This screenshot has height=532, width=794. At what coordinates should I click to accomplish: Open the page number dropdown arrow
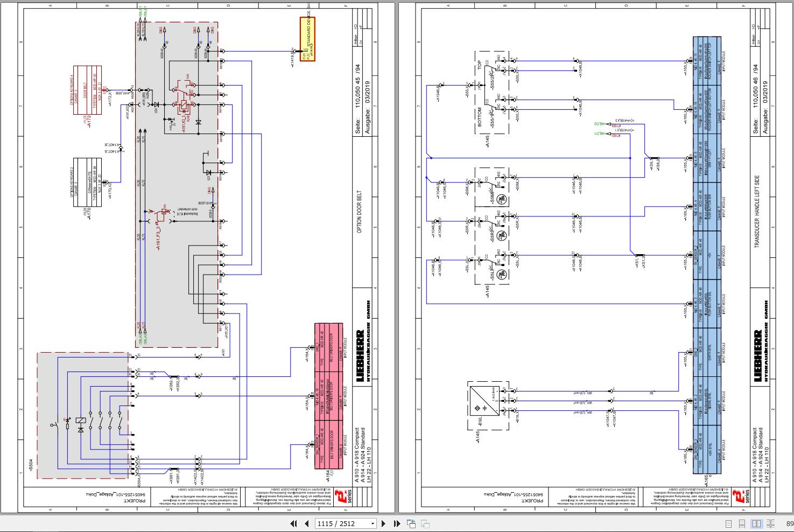tap(373, 523)
